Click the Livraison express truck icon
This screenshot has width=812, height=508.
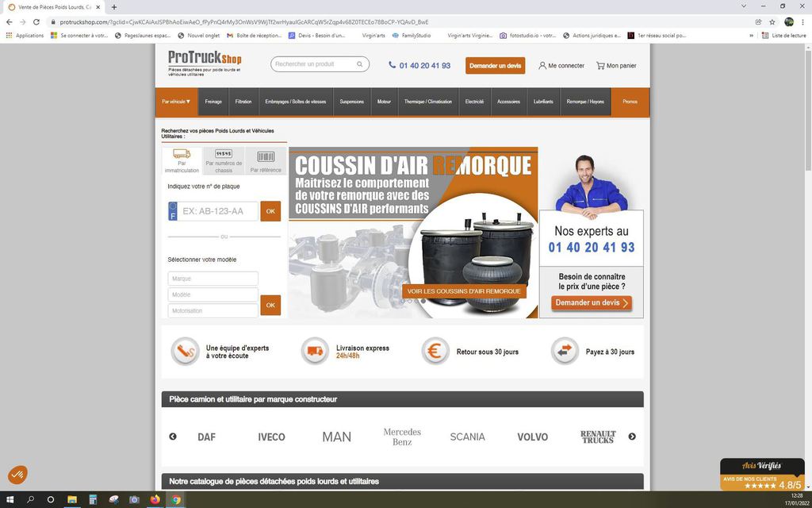click(315, 351)
